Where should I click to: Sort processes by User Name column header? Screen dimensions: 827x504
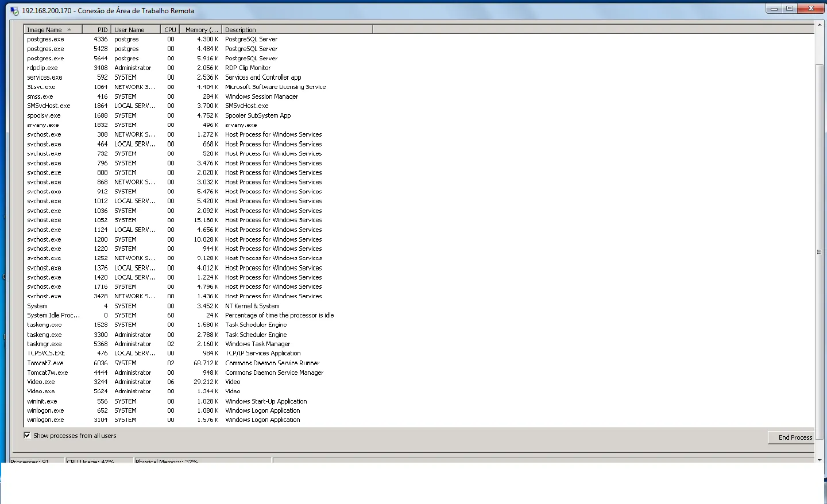(136, 30)
